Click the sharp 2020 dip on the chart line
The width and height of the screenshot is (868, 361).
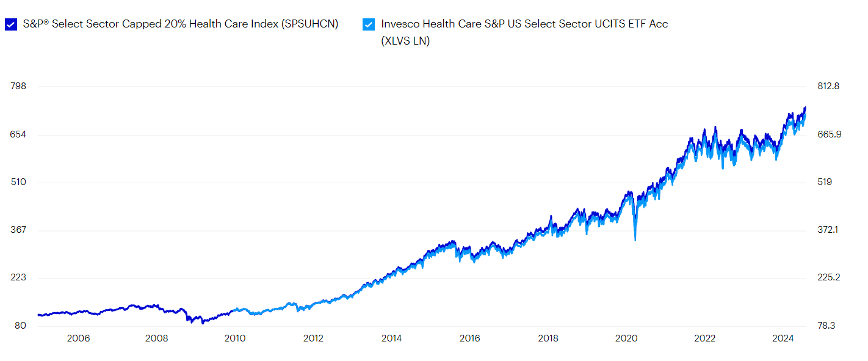click(635, 238)
